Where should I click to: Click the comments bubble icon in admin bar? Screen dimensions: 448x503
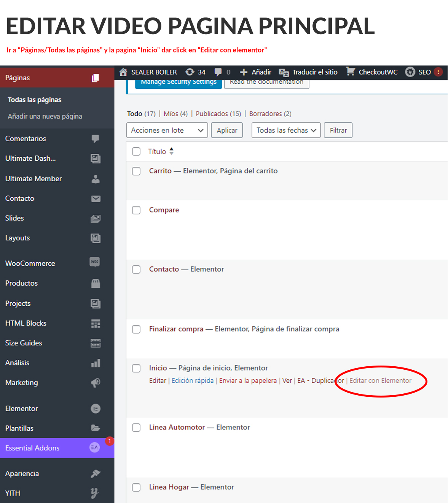[218, 72]
